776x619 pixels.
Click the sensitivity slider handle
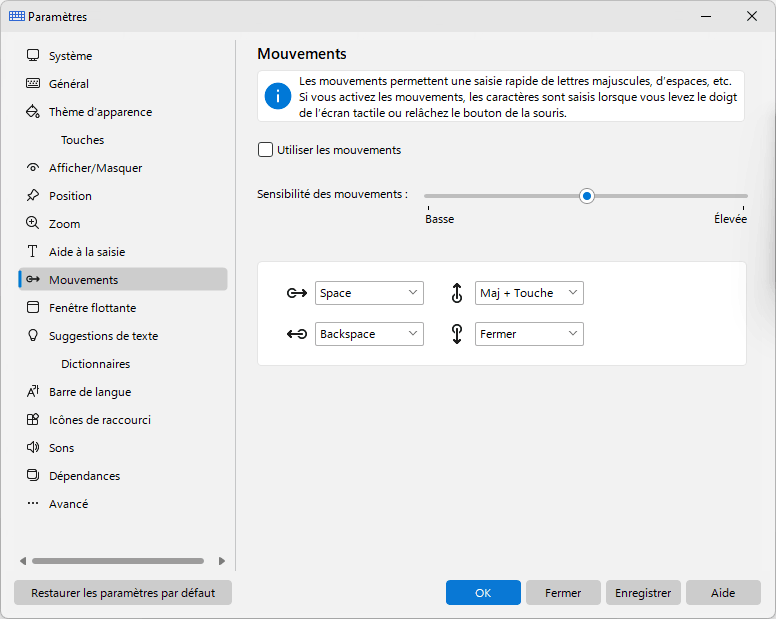pyautogui.click(x=587, y=196)
